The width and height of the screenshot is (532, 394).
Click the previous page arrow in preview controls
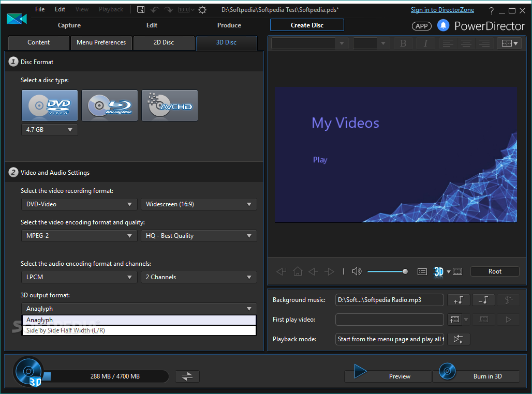tap(313, 271)
